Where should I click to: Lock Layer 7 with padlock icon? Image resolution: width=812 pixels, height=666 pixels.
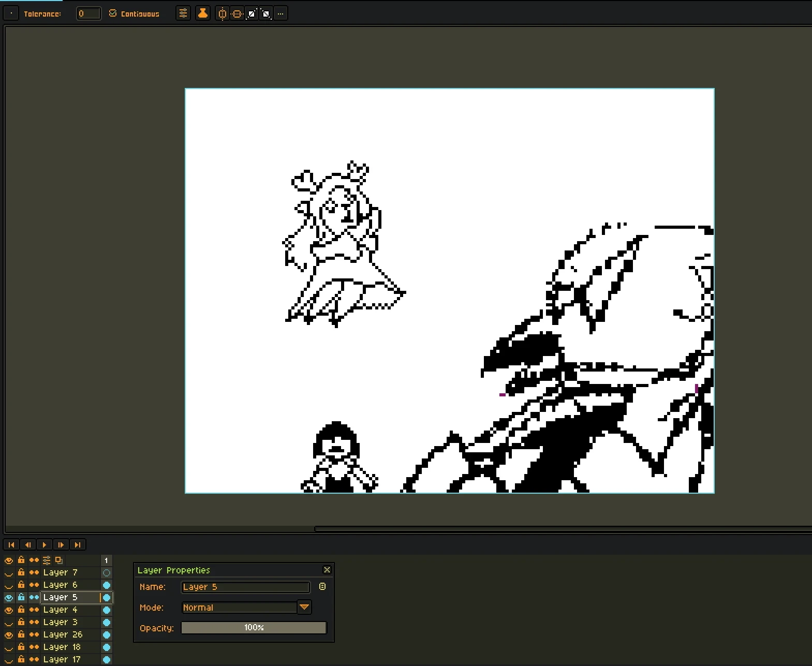point(21,572)
